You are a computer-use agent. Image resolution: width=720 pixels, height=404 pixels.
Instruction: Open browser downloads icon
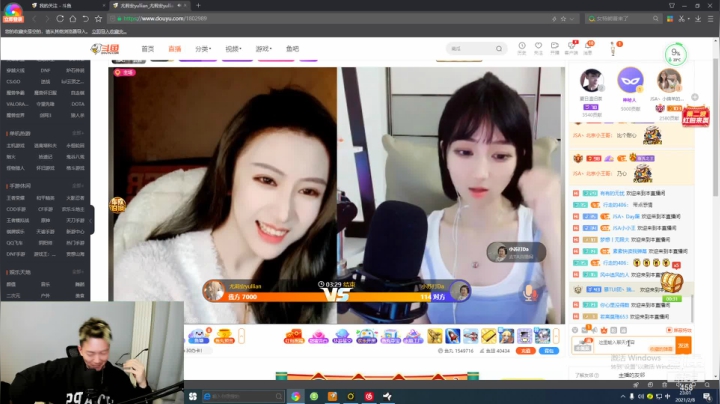698,19
